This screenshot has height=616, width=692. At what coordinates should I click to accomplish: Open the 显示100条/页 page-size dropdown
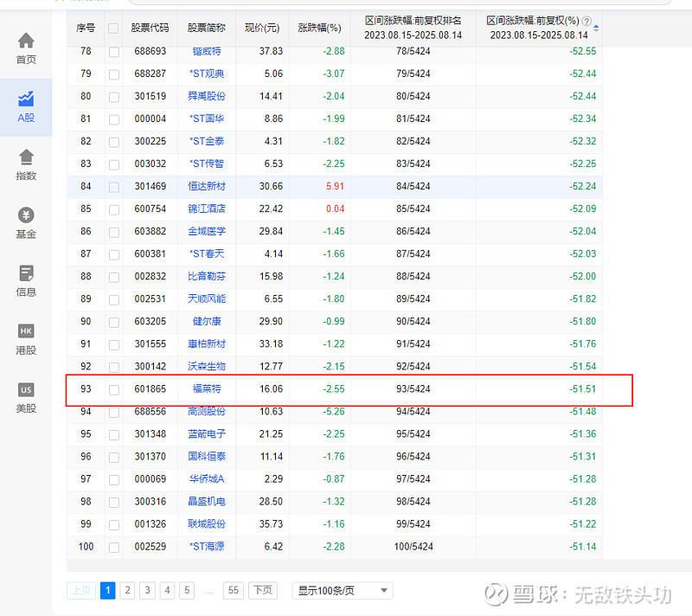[343, 590]
